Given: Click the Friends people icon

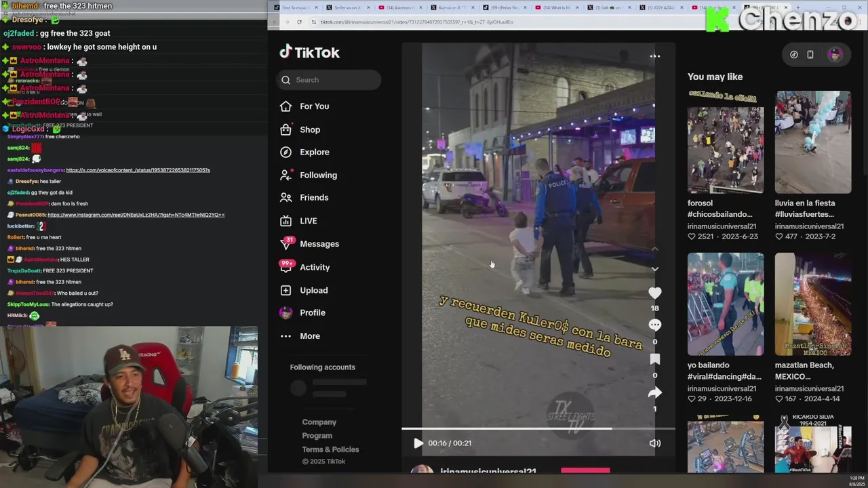Looking at the screenshot, I should 286,197.
